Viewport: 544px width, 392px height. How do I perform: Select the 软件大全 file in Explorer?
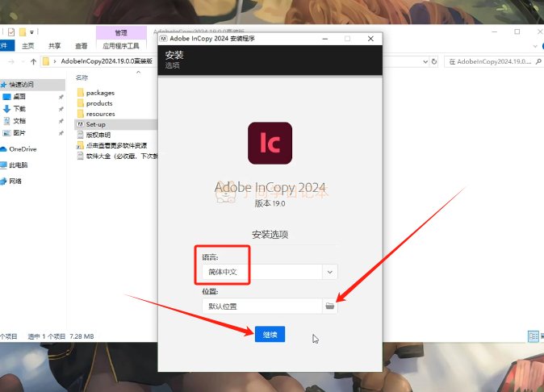[x=117, y=156]
